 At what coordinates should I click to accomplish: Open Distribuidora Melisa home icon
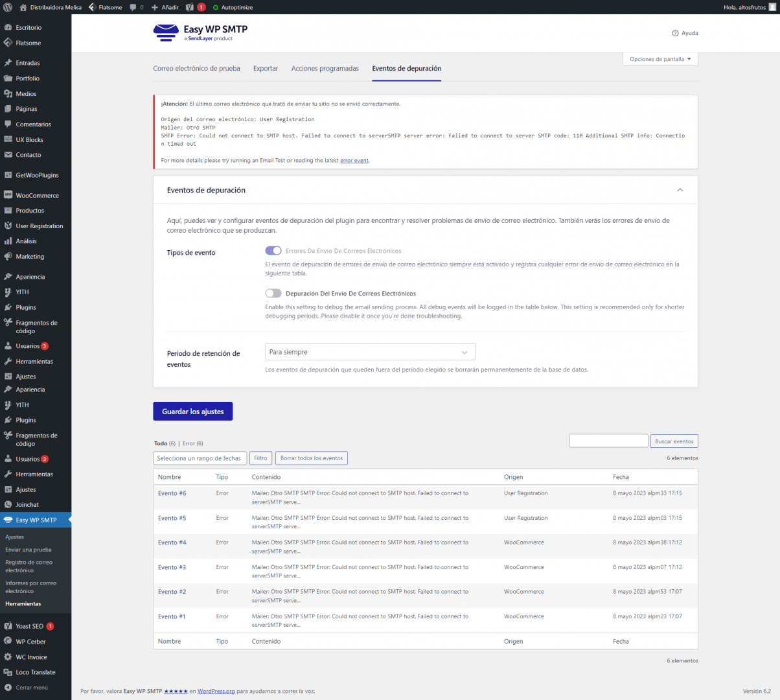tap(23, 7)
